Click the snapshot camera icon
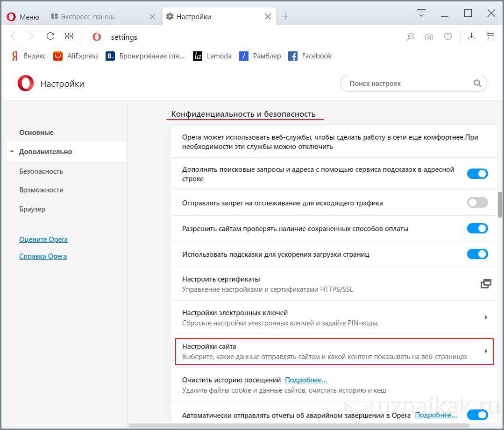504x430 pixels. click(x=429, y=37)
